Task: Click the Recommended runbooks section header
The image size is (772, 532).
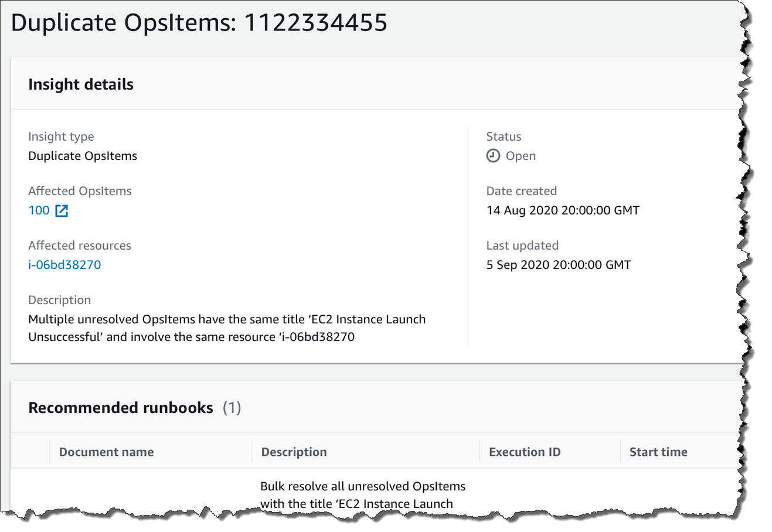Action: tap(121, 408)
